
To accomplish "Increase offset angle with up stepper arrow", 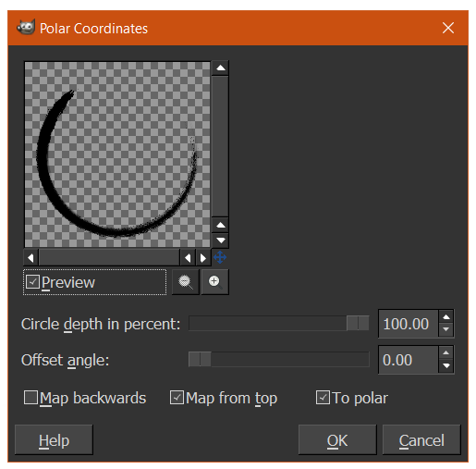I will (445, 353).
